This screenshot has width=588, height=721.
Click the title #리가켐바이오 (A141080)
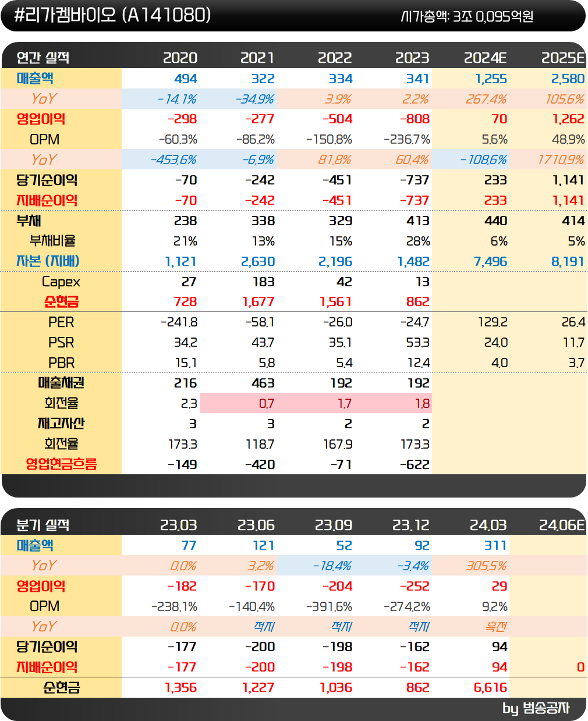[x=112, y=15]
